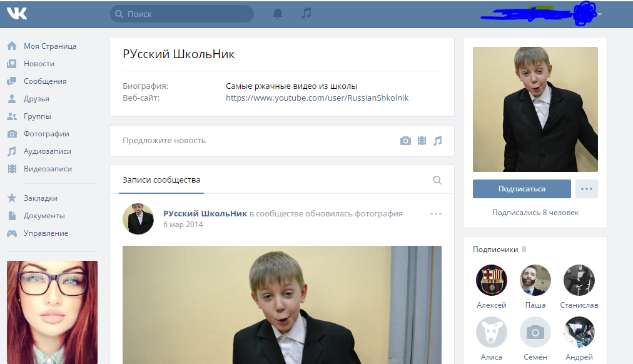Open subscriber Паша avatar
Viewport: 633px width, 364px height.
tap(535, 280)
